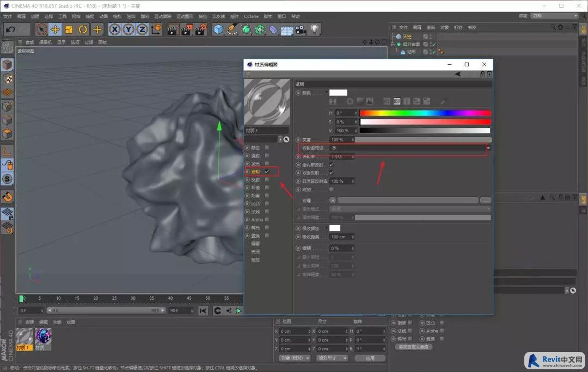Toggle the 附加 checkbox
Image resolution: width=588 pixels, height=372 pixels.
tap(332, 190)
